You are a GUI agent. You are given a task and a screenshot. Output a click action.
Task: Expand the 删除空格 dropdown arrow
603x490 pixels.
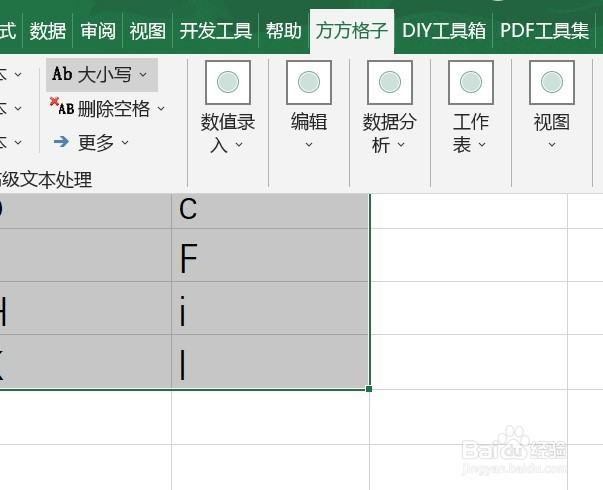[x=161, y=108]
